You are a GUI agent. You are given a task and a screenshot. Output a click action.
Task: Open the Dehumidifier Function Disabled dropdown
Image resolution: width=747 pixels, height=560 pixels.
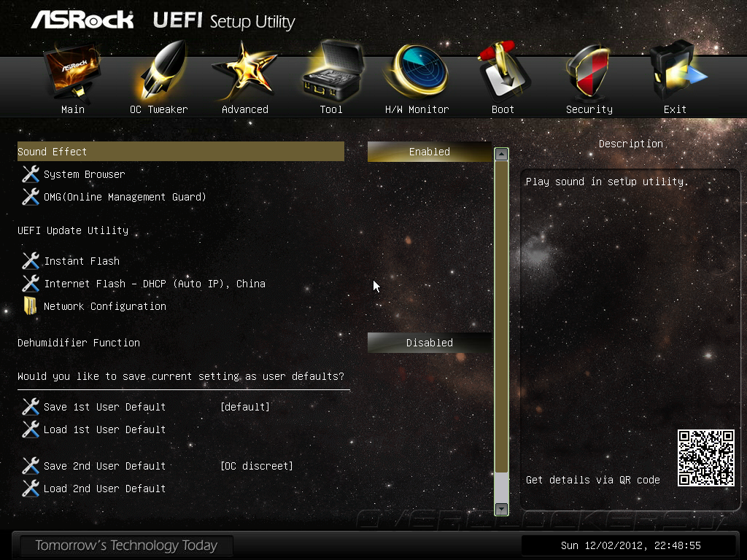pos(429,343)
